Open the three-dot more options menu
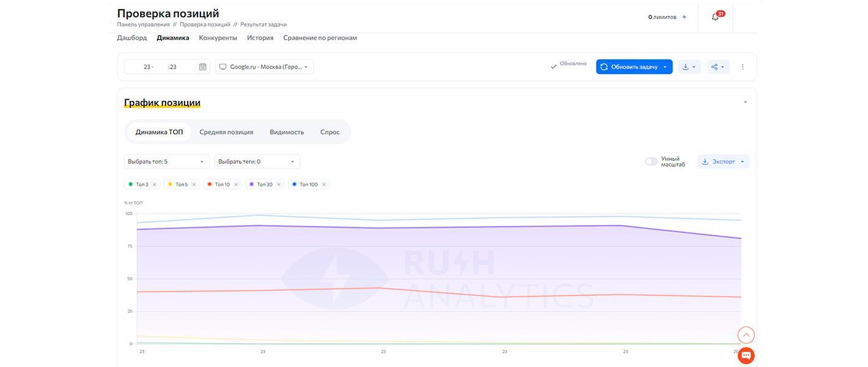Viewport: 868px width, 367px height. click(x=743, y=67)
